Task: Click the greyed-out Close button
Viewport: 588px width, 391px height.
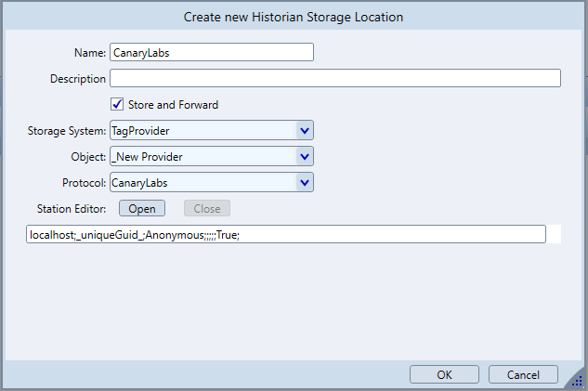Action: coord(207,208)
